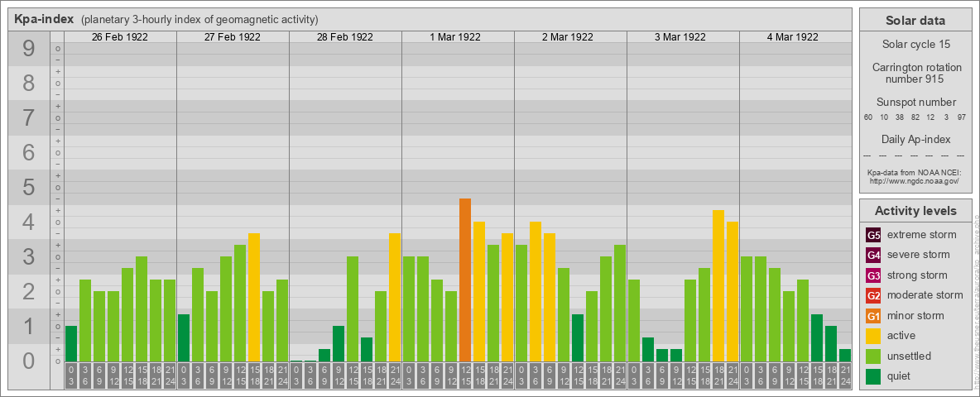The height and width of the screenshot is (397, 980).
Task: Click the 21-24 time slot under 4 Mar 1922
Action: pyautogui.click(x=845, y=375)
